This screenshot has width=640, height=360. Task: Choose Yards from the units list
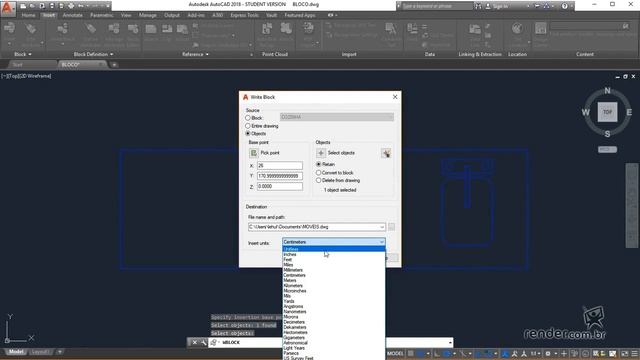pos(333,301)
